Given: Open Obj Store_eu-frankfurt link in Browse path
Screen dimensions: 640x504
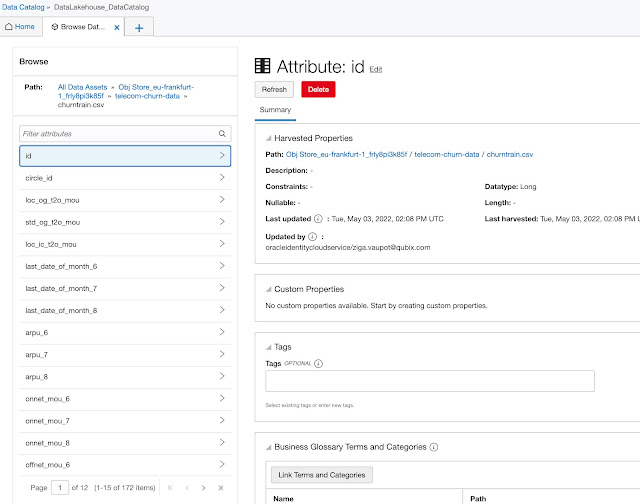Looking at the screenshot, I should (x=126, y=92).
